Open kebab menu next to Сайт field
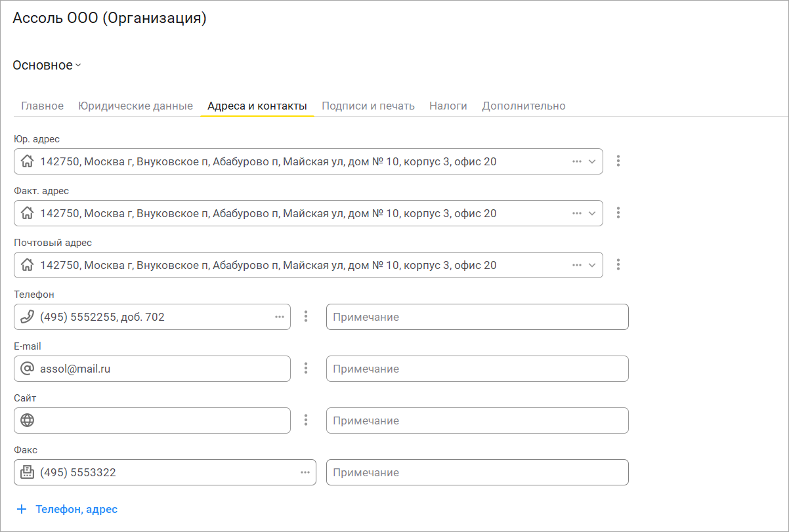The image size is (789, 532). (306, 420)
